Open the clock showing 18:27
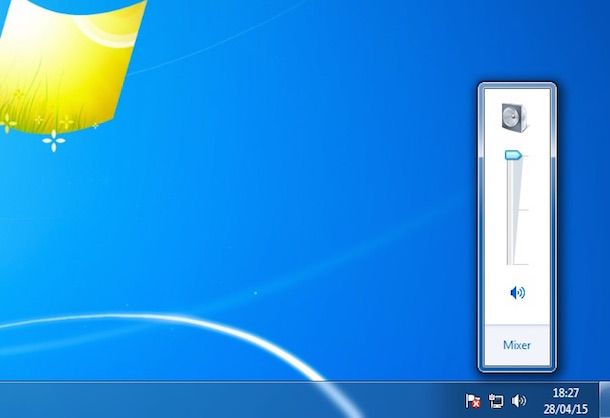This screenshot has width=610, height=418. click(x=566, y=393)
